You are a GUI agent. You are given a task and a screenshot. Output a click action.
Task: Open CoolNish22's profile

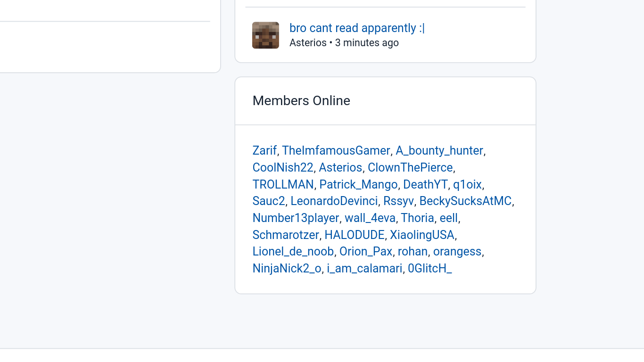click(283, 167)
